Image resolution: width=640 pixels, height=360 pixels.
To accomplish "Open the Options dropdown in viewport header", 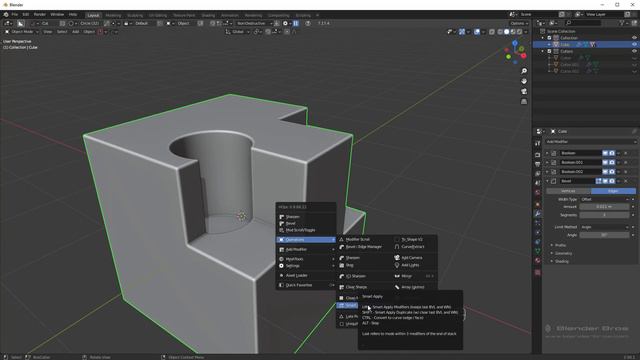I will [x=519, y=23].
